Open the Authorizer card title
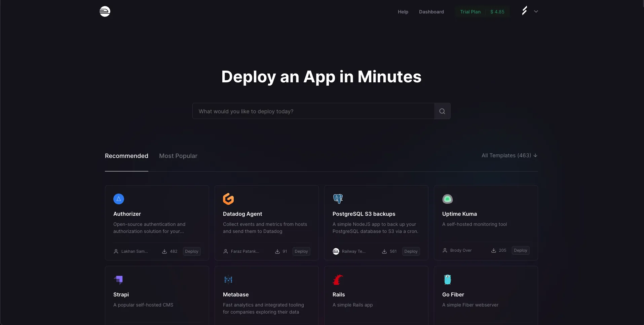644x325 pixels. [x=127, y=214]
